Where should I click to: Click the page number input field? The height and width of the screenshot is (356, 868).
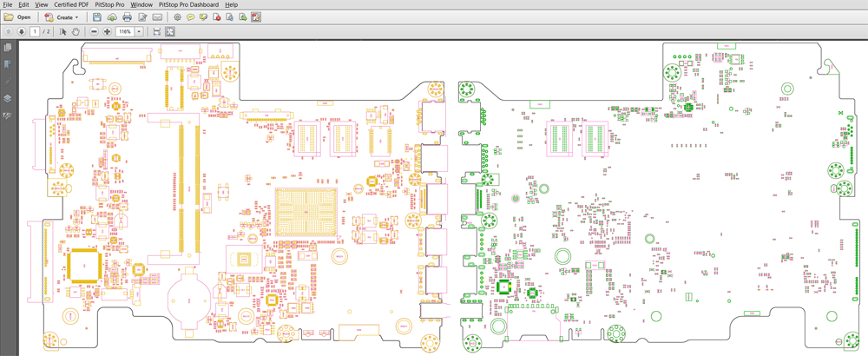35,31
